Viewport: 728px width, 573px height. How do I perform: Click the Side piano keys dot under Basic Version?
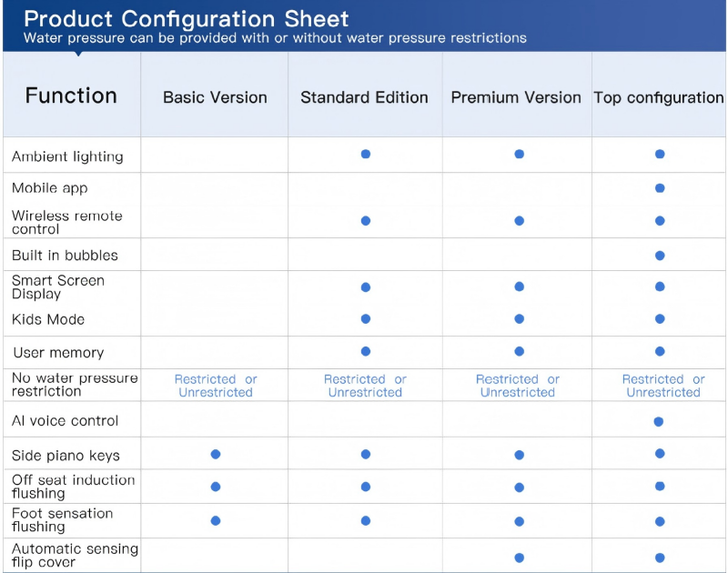coord(216,454)
